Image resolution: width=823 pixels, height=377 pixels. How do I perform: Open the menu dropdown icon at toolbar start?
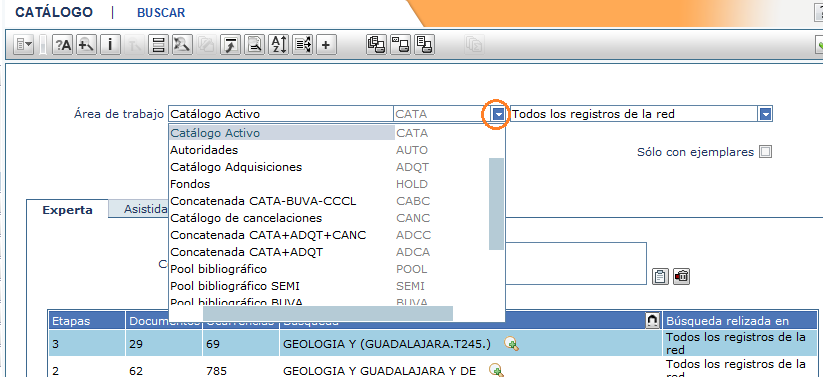coord(24,45)
